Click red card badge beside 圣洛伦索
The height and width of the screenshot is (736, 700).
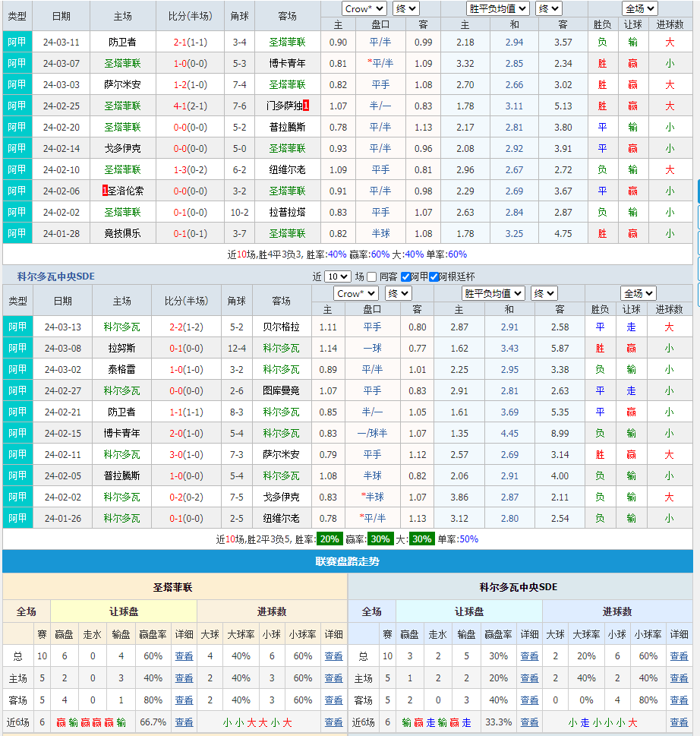pyautogui.click(x=105, y=191)
